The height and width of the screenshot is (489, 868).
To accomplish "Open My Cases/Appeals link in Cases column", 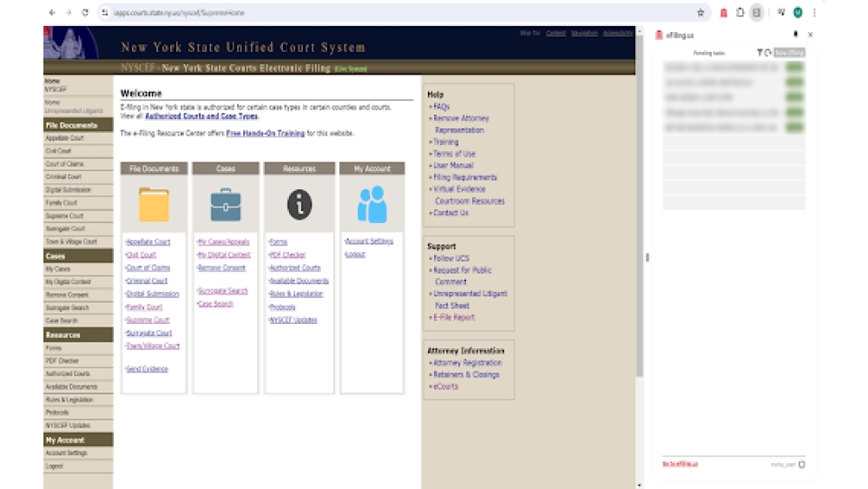I will [x=224, y=242].
